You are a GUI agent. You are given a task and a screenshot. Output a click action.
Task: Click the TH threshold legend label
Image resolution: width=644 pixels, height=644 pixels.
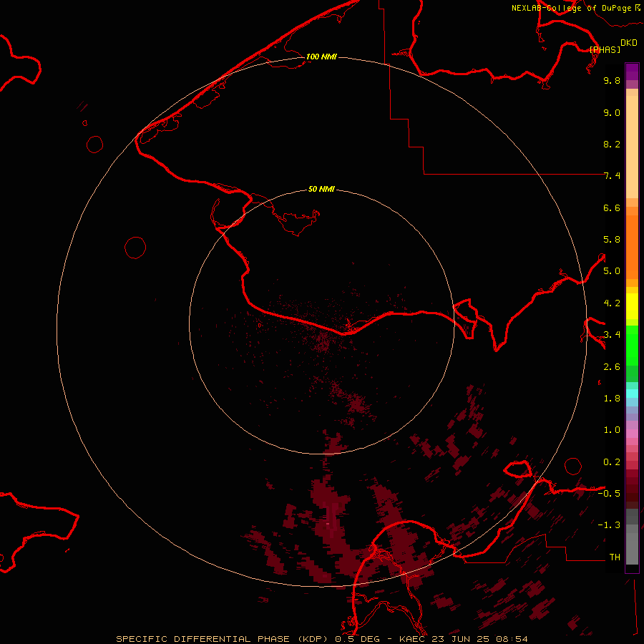pyautogui.click(x=615, y=557)
